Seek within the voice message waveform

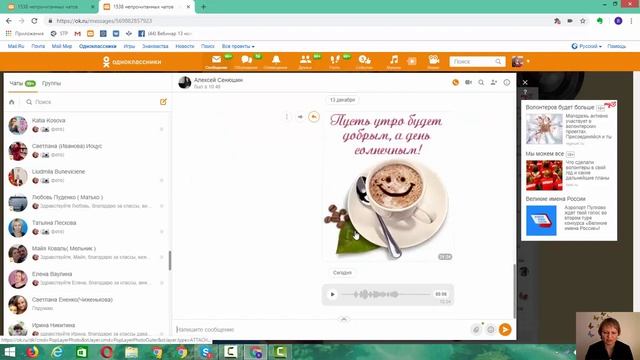385,294
